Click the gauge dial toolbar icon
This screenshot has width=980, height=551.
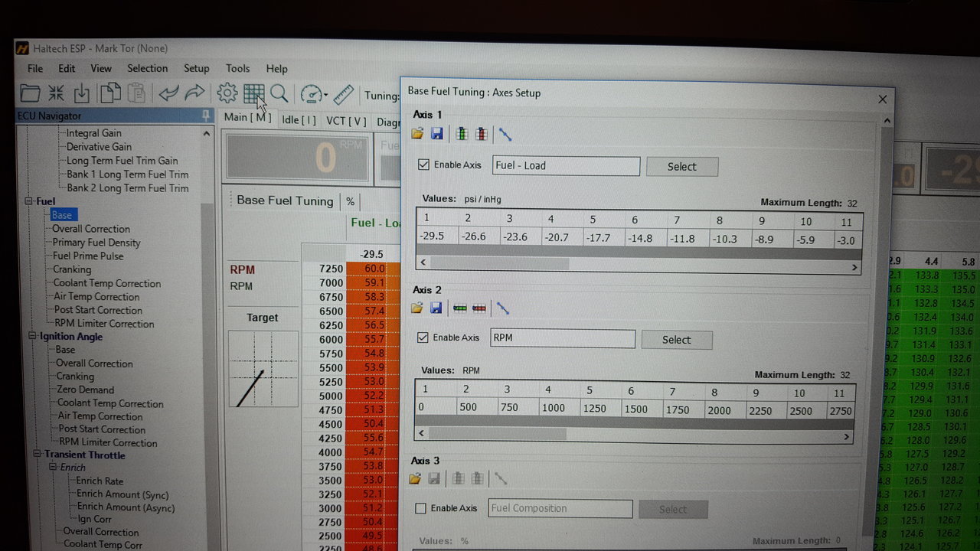coord(310,94)
